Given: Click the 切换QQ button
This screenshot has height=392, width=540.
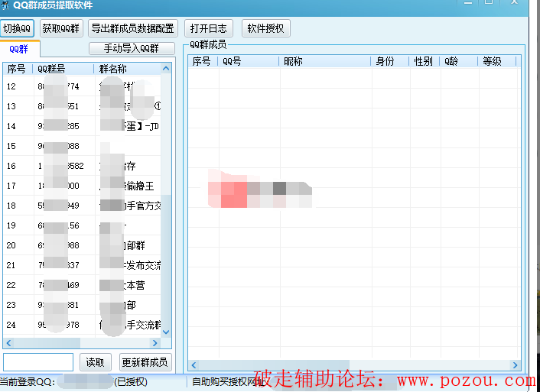Looking at the screenshot, I should click(x=18, y=28).
